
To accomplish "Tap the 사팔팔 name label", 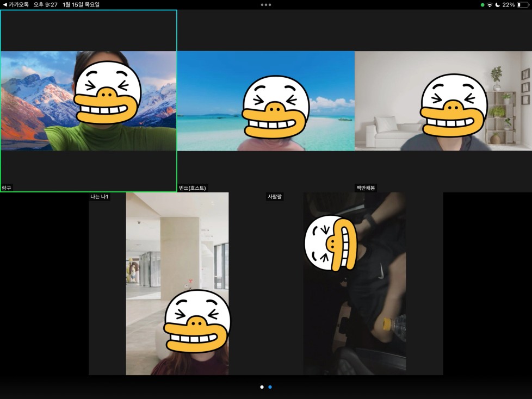I will click(275, 197).
